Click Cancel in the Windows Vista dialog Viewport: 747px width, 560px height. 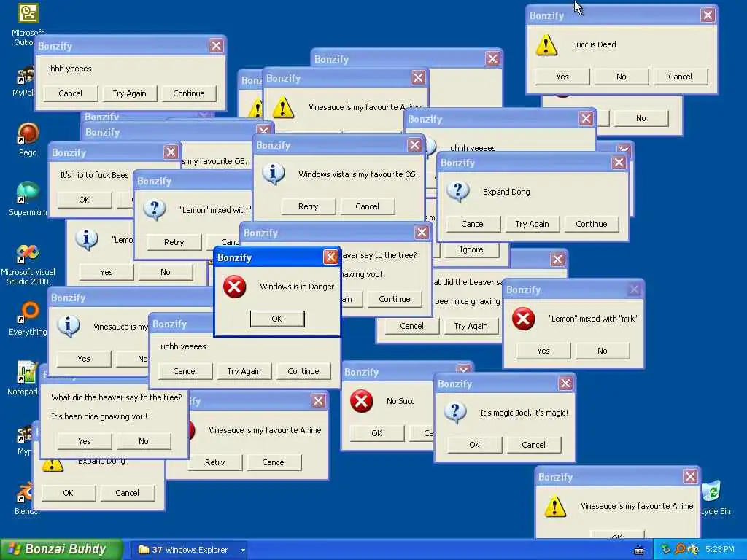(x=368, y=206)
